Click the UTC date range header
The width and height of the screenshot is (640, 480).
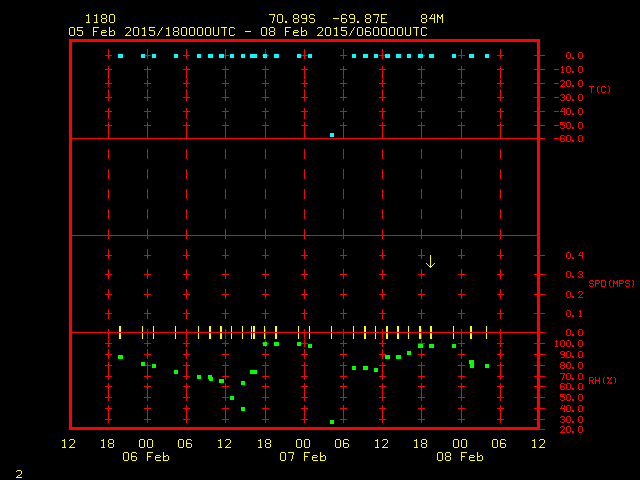(x=248, y=31)
